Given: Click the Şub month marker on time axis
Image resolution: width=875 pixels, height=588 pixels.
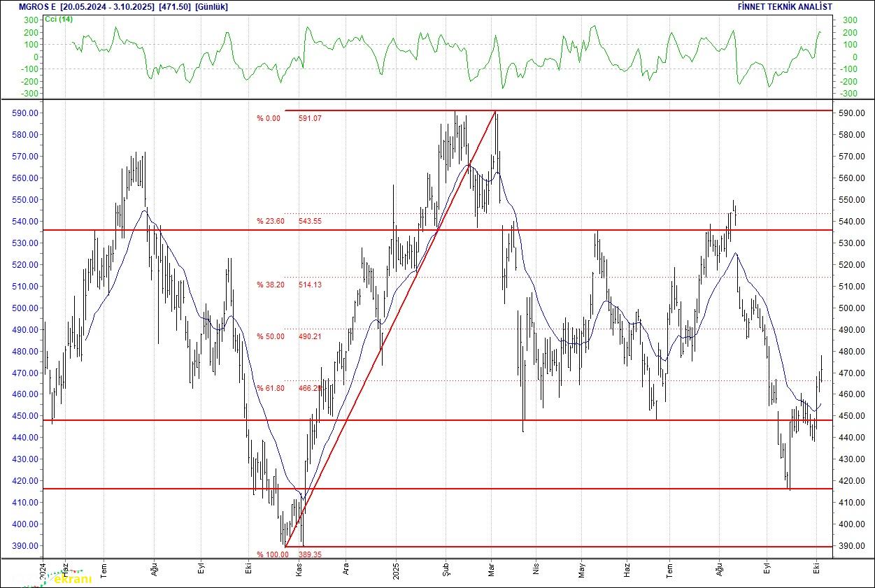Looking at the screenshot, I should pyautogui.click(x=446, y=570).
